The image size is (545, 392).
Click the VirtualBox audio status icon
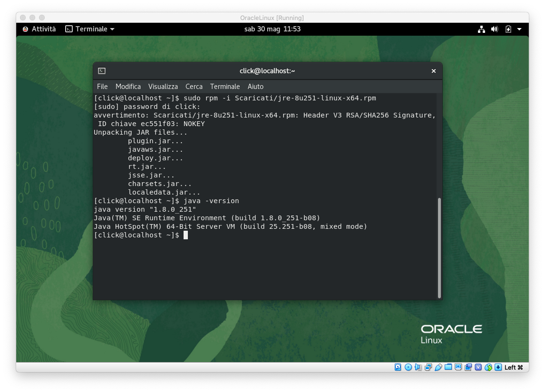[418, 367]
